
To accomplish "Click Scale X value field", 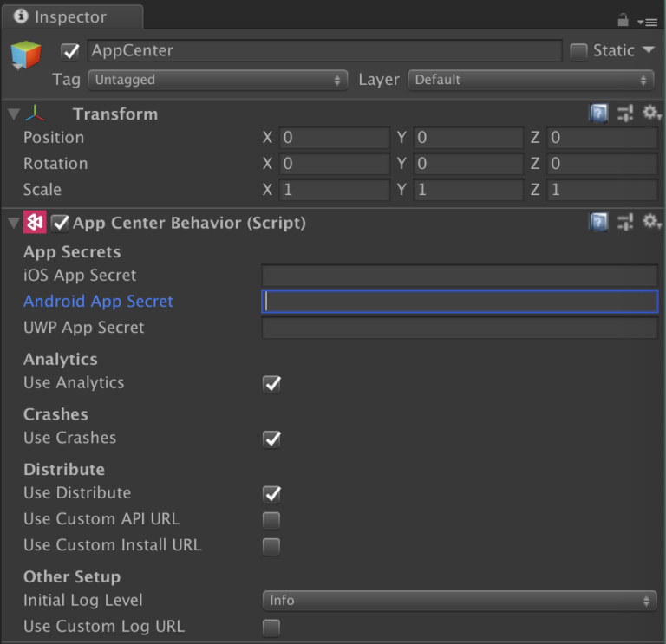I will [334, 189].
